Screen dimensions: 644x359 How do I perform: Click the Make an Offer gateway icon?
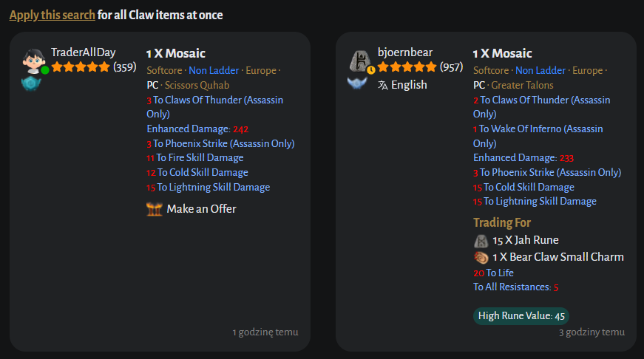pyautogui.click(x=155, y=209)
